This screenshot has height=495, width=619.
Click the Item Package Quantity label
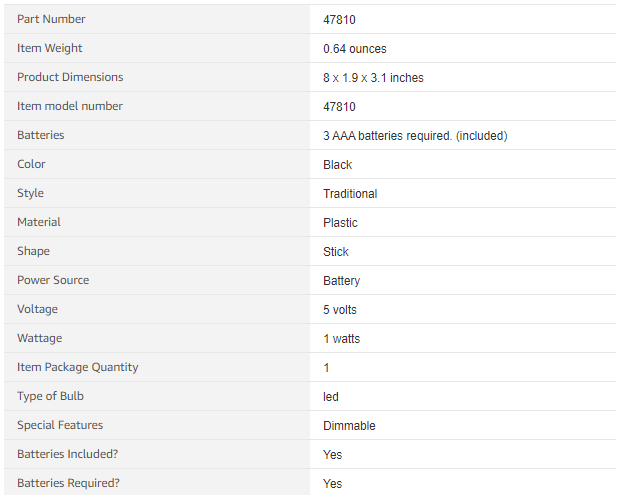(x=78, y=367)
